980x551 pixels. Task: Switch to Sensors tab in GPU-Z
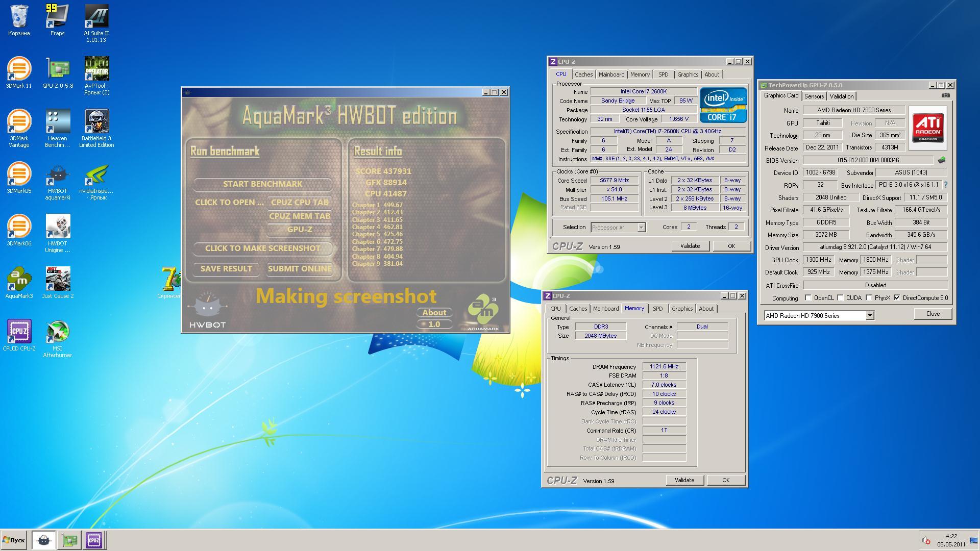(x=814, y=96)
